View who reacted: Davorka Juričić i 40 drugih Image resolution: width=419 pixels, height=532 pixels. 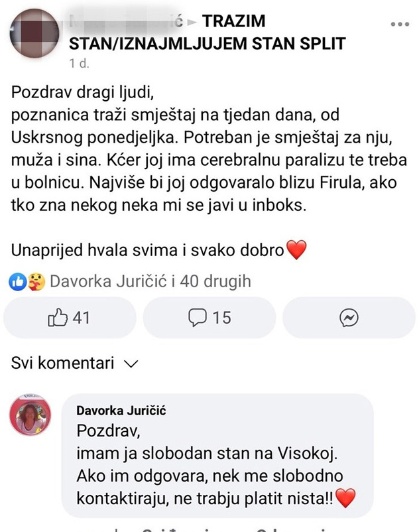coord(150,282)
